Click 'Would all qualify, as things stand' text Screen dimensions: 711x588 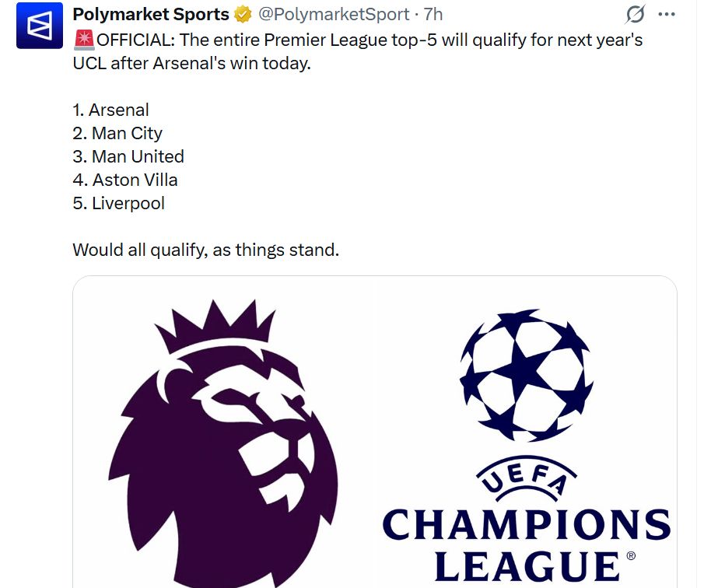click(205, 250)
